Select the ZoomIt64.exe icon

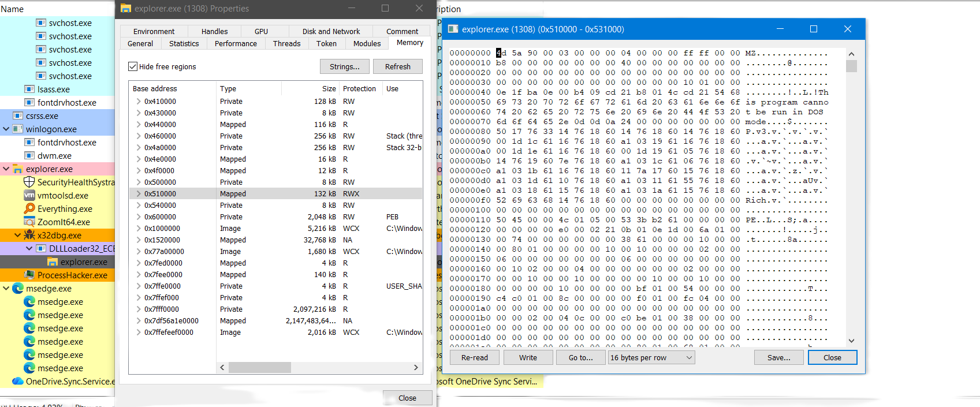(x=29, y=222)
